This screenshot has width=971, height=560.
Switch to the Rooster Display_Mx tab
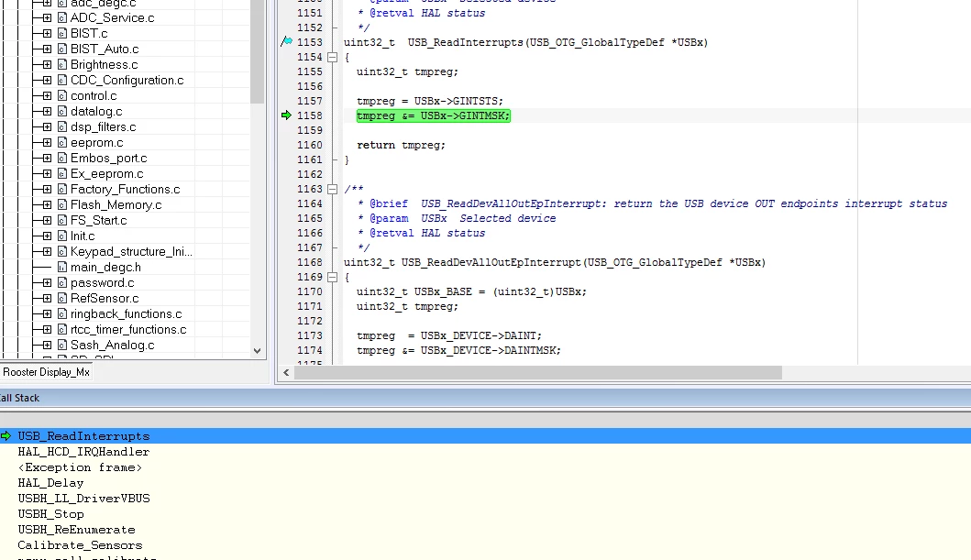47,372
